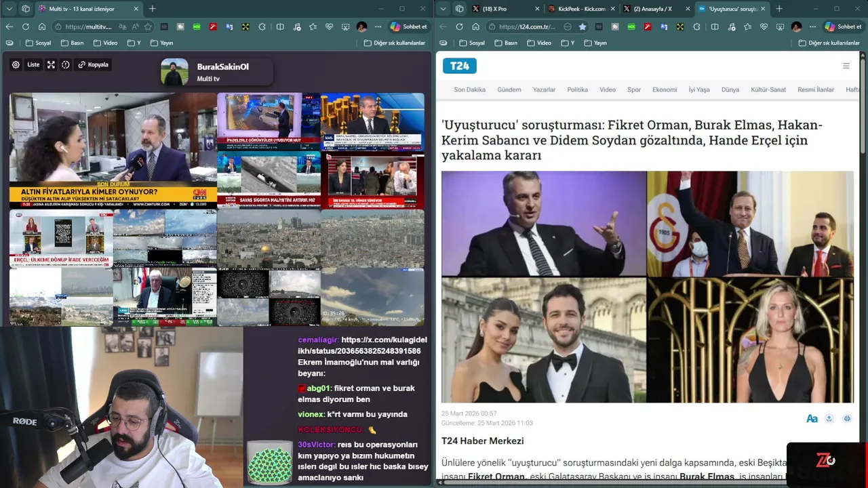Open Yazarlar section on T24
This screenshot has height=488, width=868.
[x=544, y=89]
